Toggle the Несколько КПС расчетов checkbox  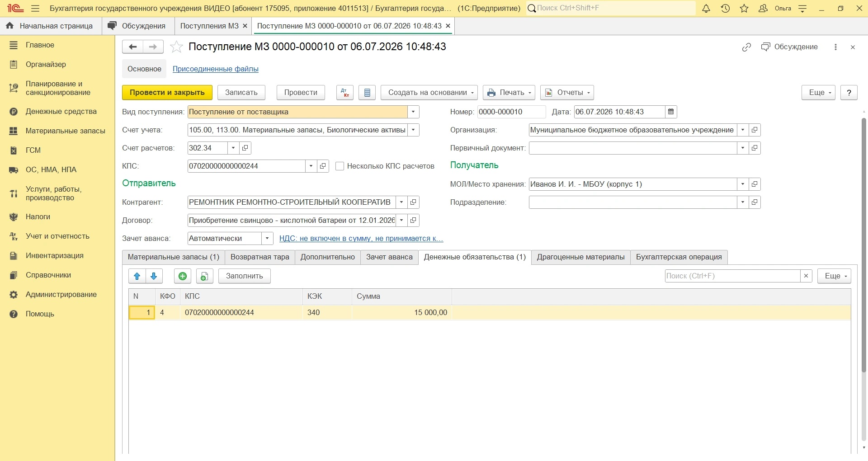pyautogui.click(x=340, y=166)
